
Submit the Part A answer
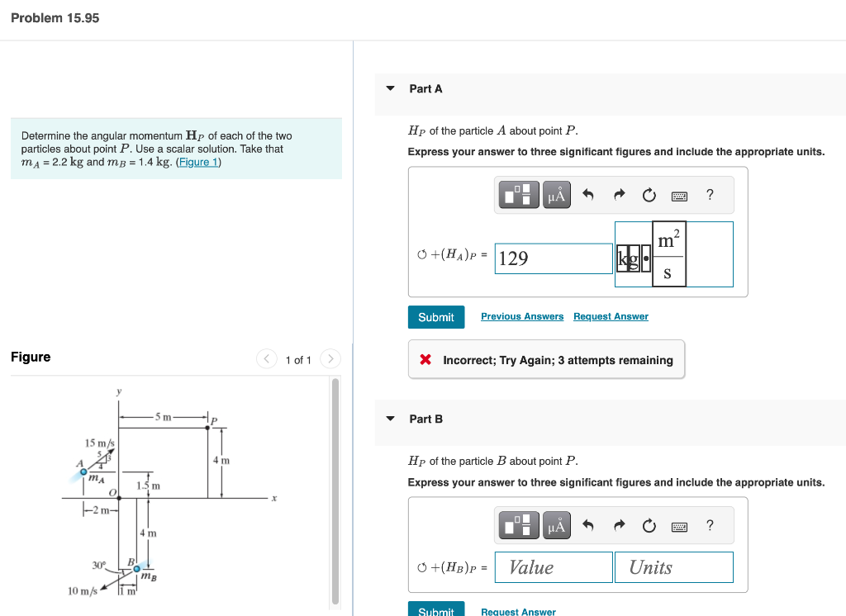(435, 316)
